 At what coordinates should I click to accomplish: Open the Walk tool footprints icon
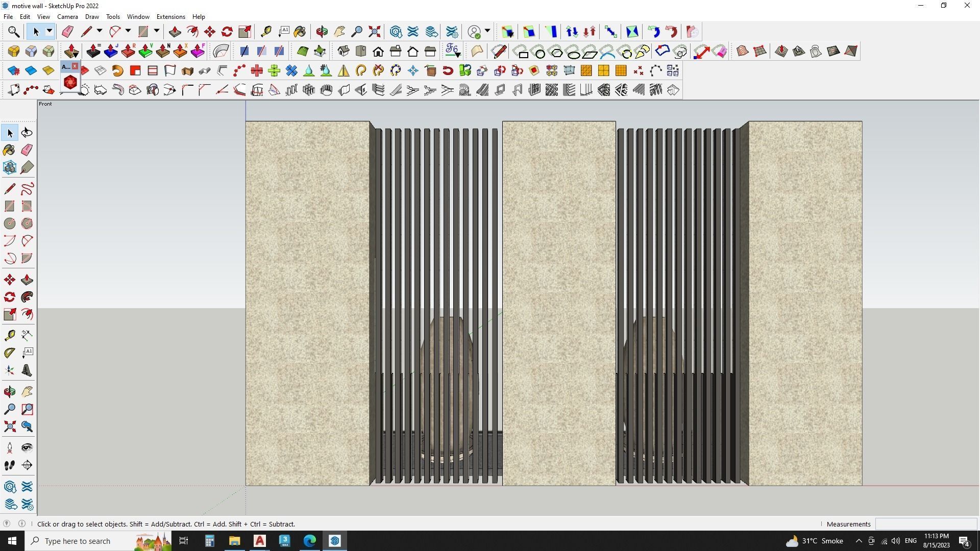10,465
